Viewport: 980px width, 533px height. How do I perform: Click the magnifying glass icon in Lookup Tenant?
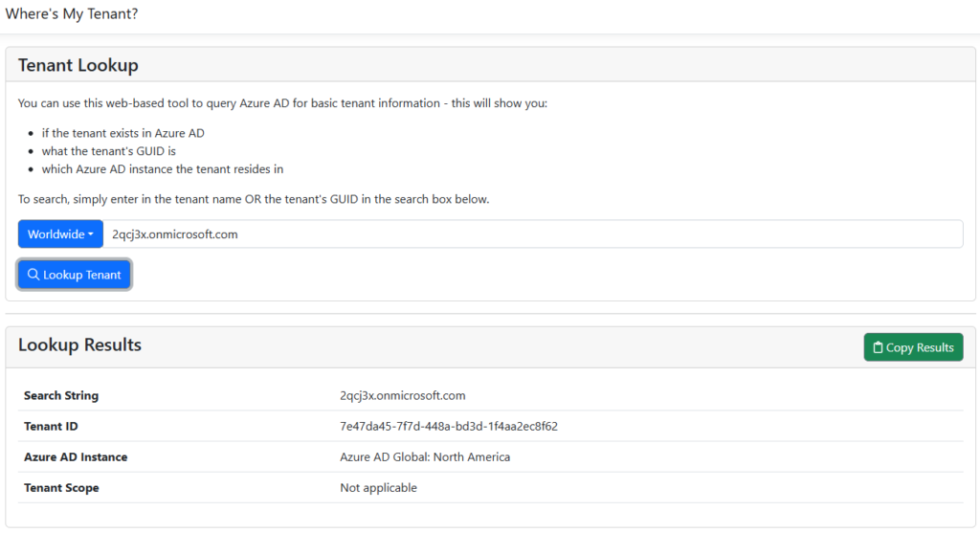coord(33,275)
